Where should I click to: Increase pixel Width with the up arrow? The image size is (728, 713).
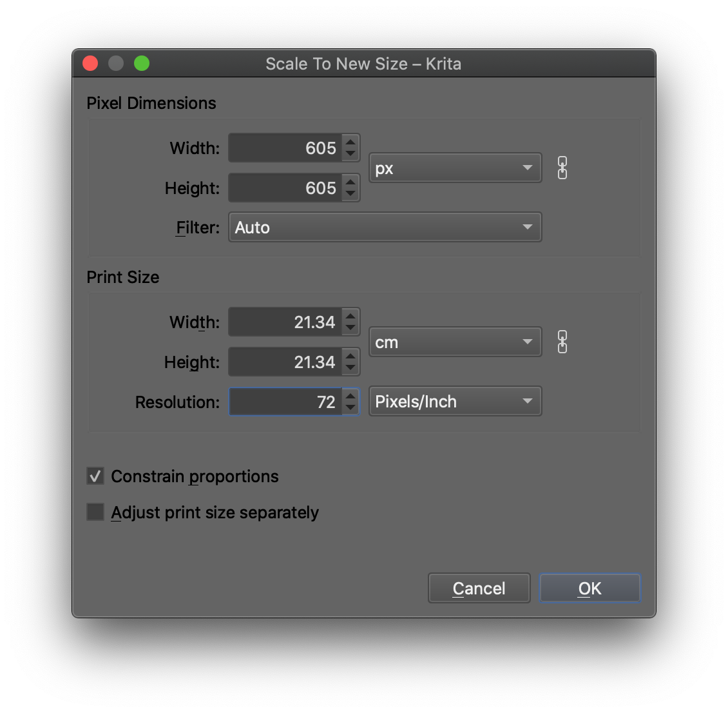click(x=350, y=142)
